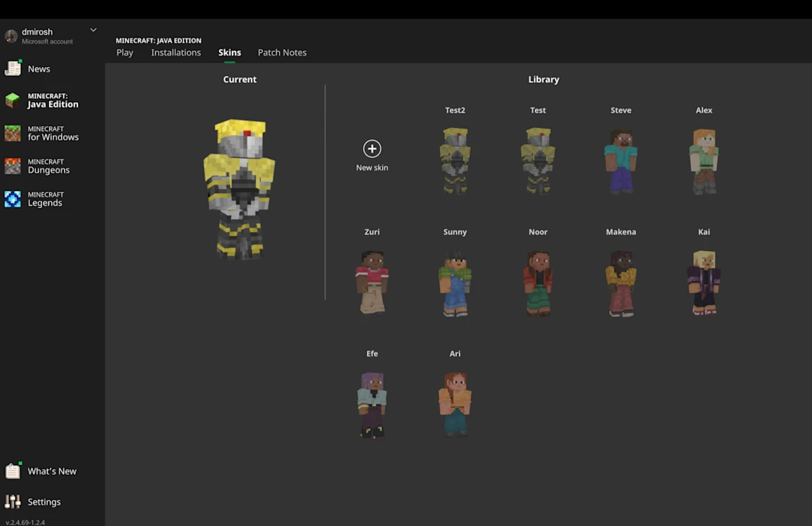Switch to the Installations tab

[176, 53]
